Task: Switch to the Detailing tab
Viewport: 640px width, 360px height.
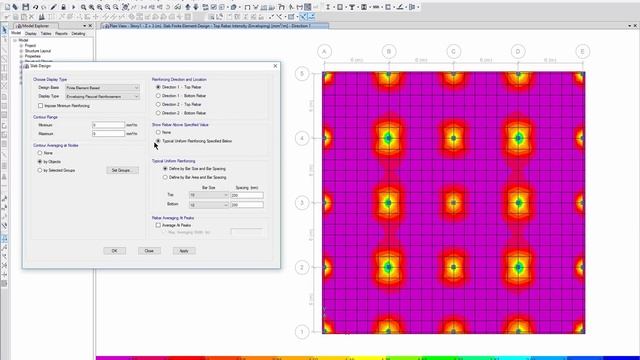Action: [78, 33]
